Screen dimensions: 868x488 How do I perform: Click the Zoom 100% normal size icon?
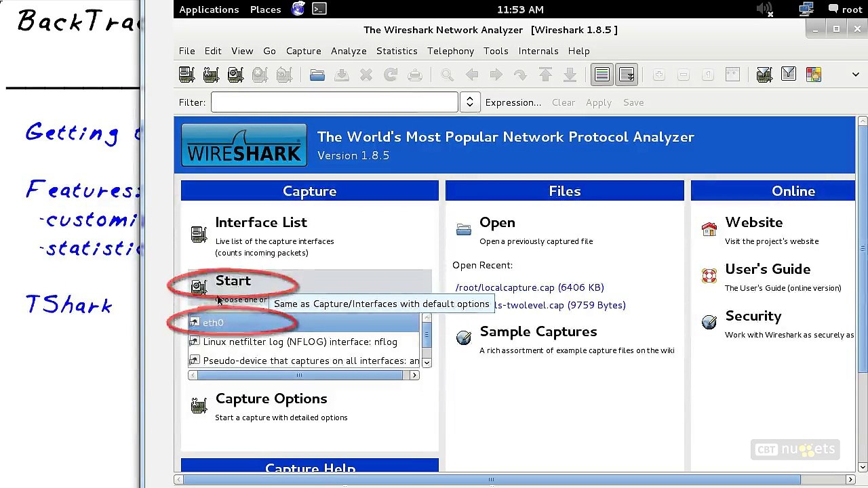tap(708, 75)
